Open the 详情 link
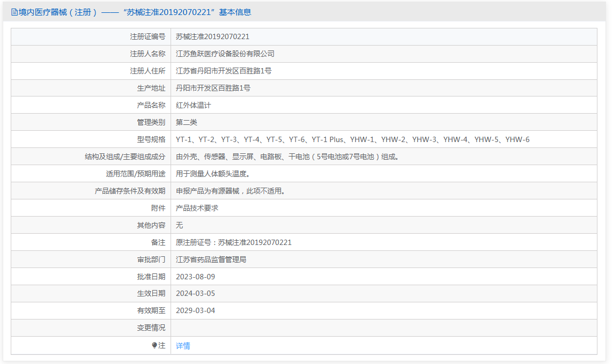The height and width of the screenshot is (364, 613). coord(183,346)
